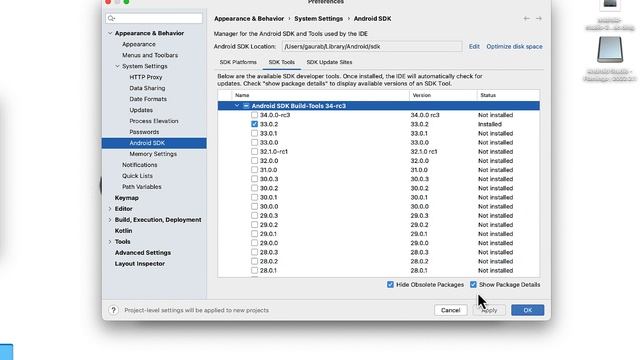Select Android SDK in the sidebar

point(154,143)
